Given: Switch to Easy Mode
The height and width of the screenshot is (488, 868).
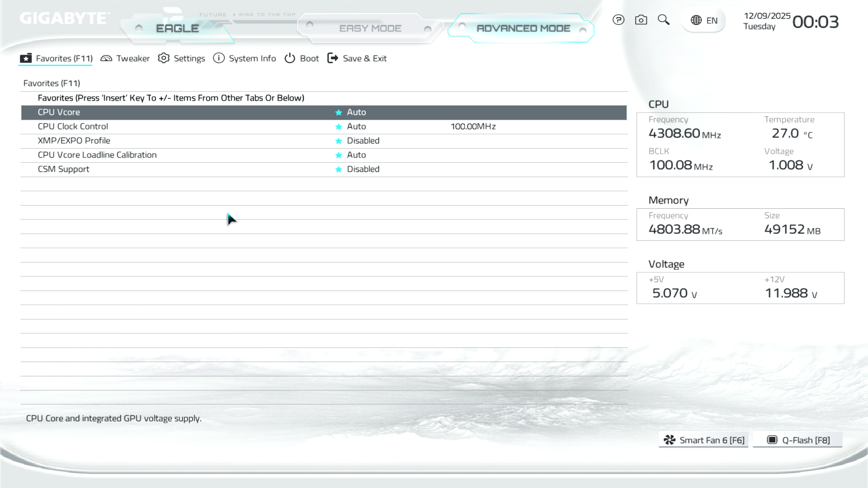Looking at the screenshot, I should coord(370,28).
